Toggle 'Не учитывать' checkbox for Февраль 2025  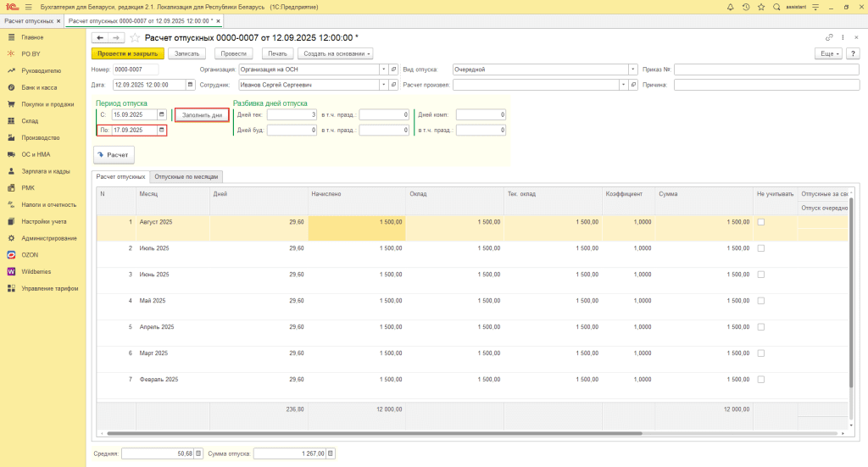tap(760, 379)
